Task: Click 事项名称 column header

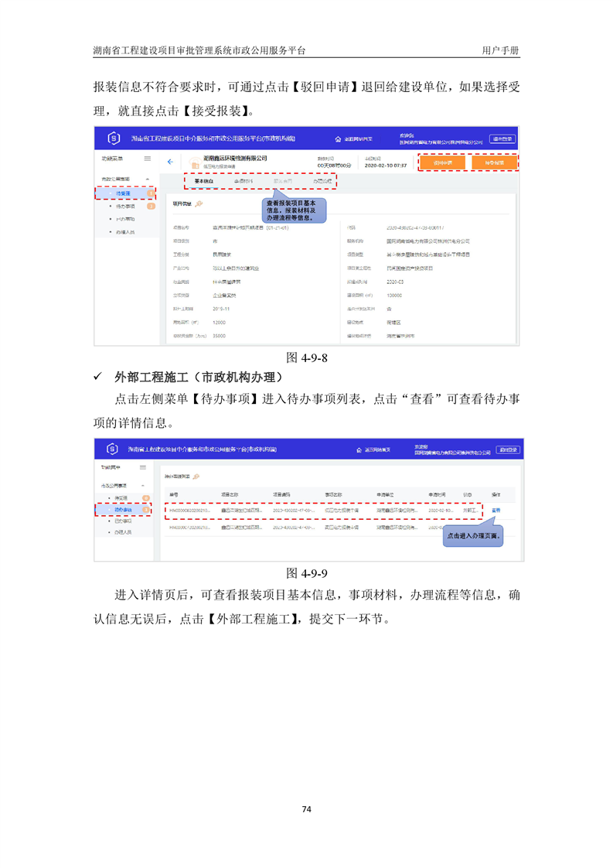Action: (334, 494)
